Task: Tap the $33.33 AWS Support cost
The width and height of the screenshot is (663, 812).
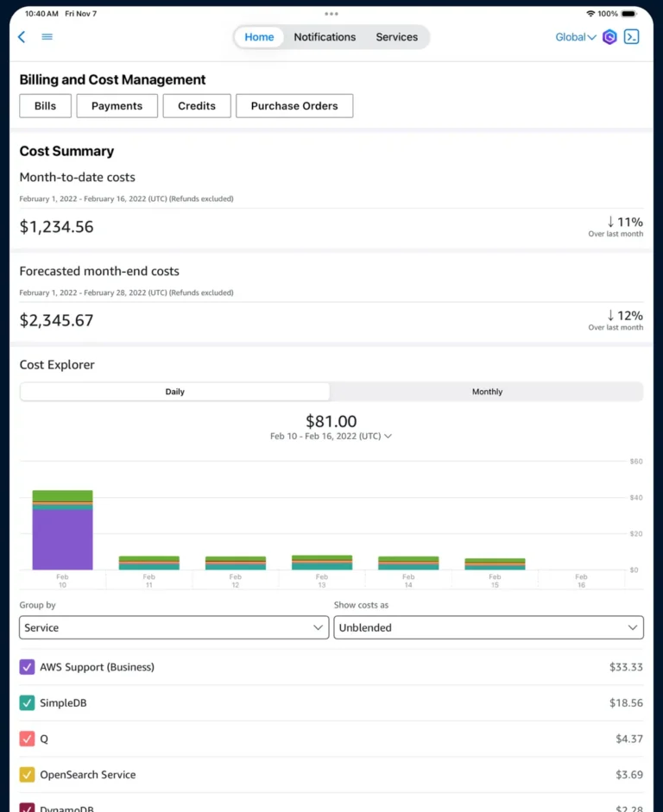Action: pos(626,667)
